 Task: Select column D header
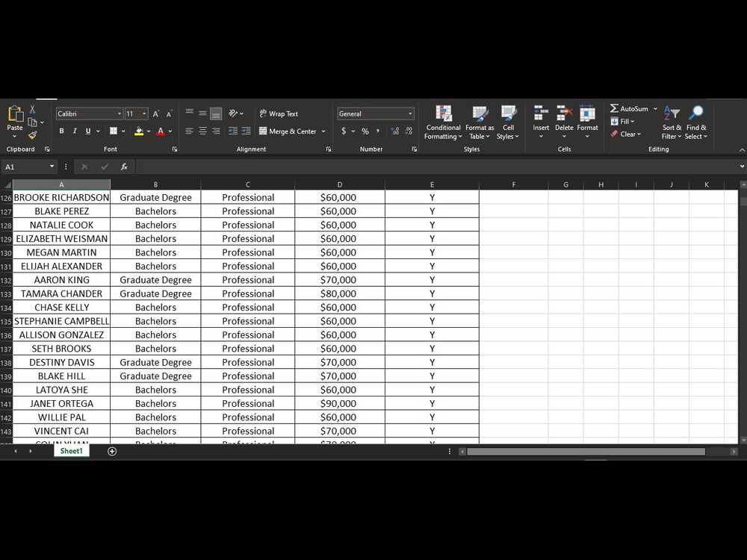pyautogui.click(x=340, y=184)
